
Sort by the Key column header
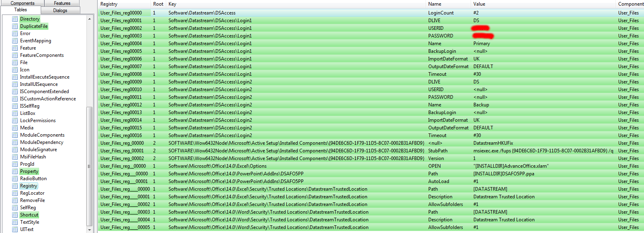click(296, 4)
